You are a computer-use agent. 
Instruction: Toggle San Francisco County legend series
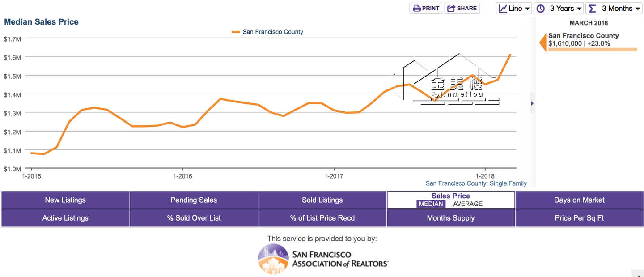[x=267, y=32]
